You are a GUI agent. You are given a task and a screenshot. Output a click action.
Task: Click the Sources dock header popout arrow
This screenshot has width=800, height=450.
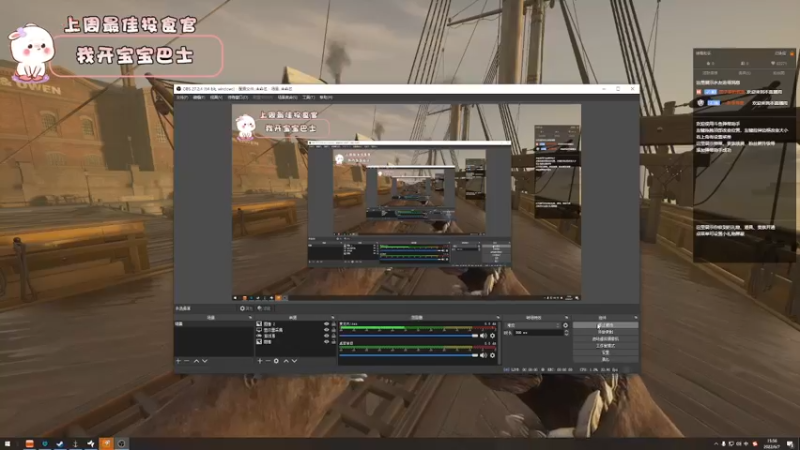(333, 317)
